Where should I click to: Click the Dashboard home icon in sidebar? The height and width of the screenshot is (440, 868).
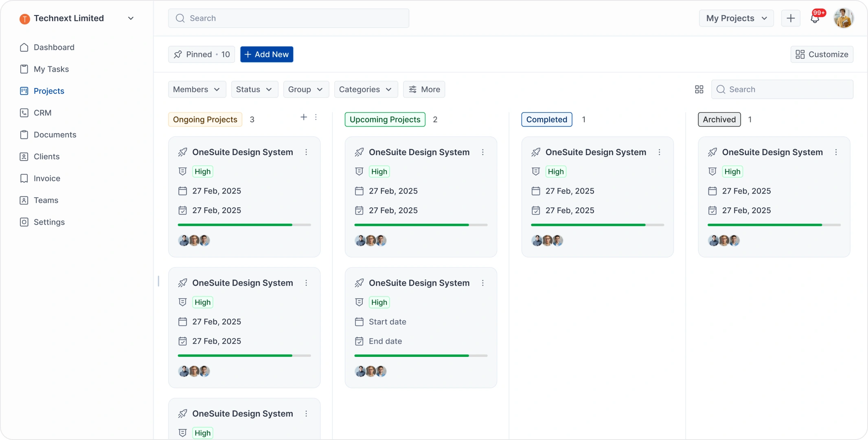tap(24, 47)
